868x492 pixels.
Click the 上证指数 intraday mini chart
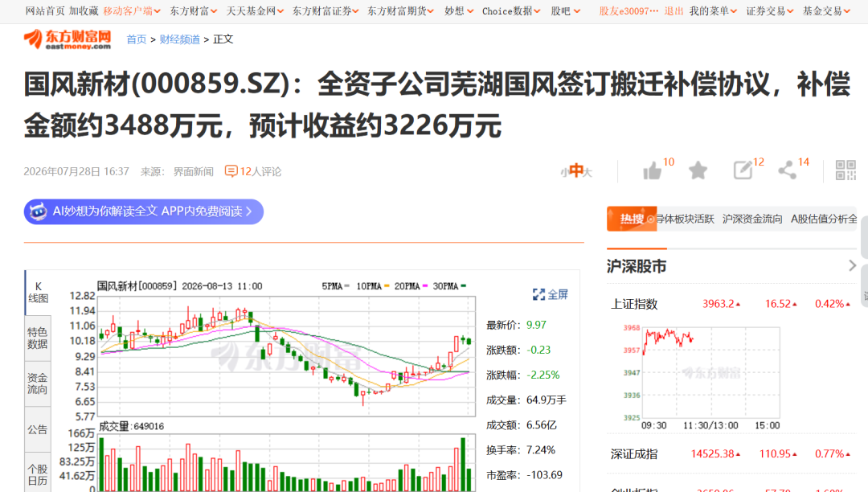point(710,372)
